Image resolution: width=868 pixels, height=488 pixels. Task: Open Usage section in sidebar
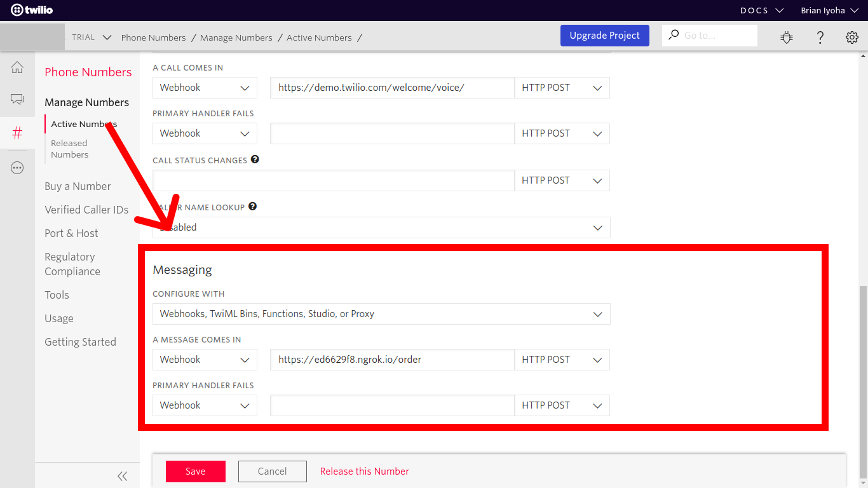point(59,318)
